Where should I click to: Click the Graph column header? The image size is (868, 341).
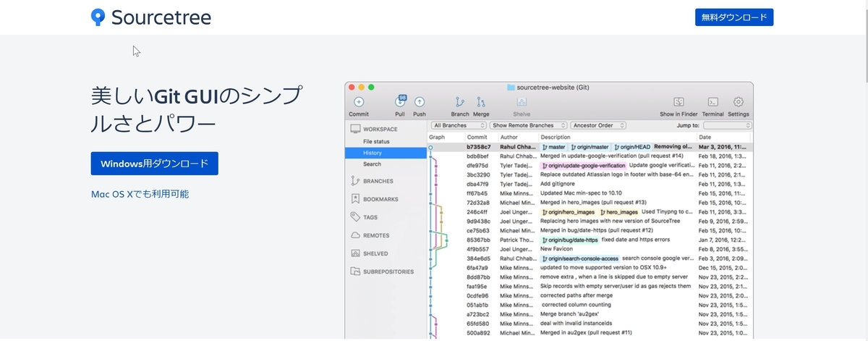coord(437,137)
